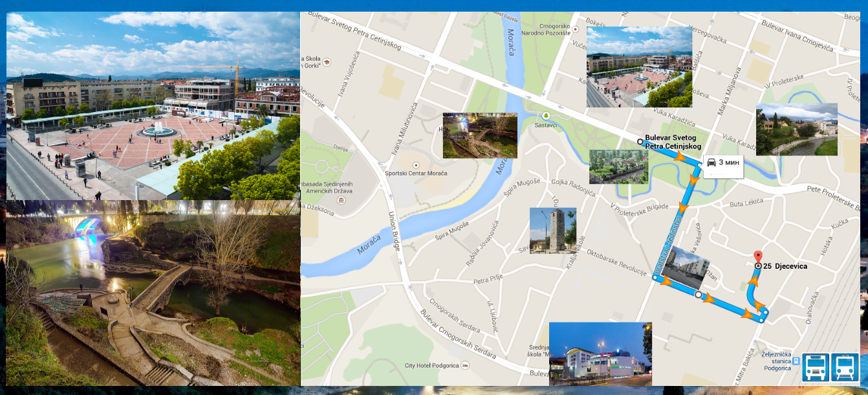Open the apartment building photo on route
Image resolution: width=868 pixels, height=395 pixels.
[687, 267]
